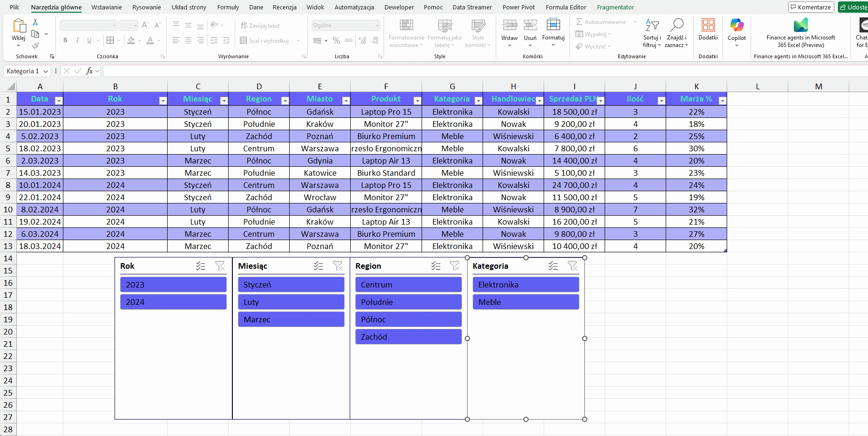868x436 pixels.
Task: Click the format painter brush icon
Action: tap(35, 46)
